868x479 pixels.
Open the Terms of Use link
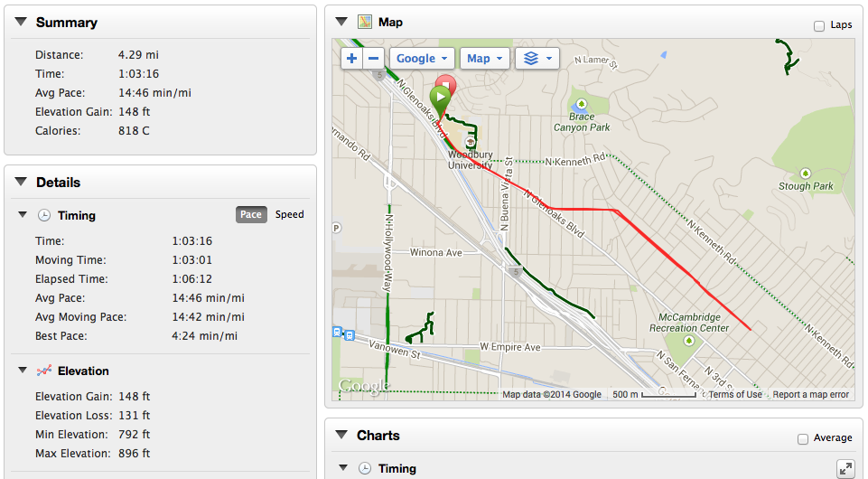735,394
